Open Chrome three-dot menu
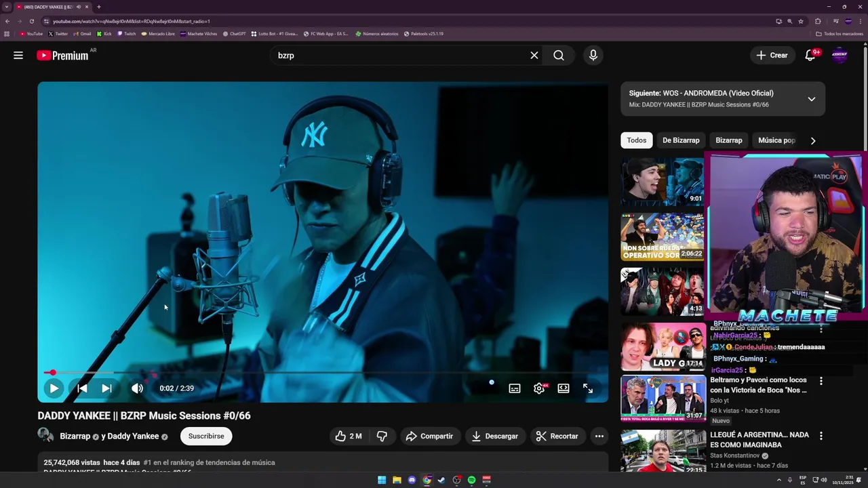The image size is (868, 488). click(x=861, y=21)
